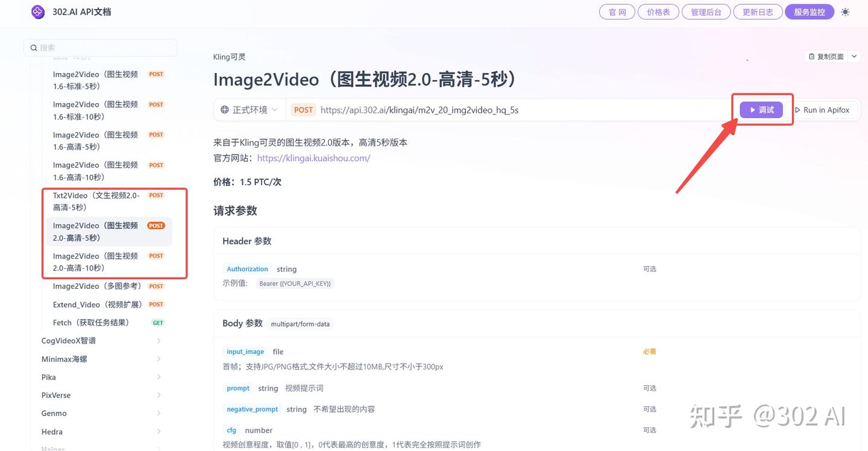
Task: Click the cfg parameter tag
Action: pos(231,430)
